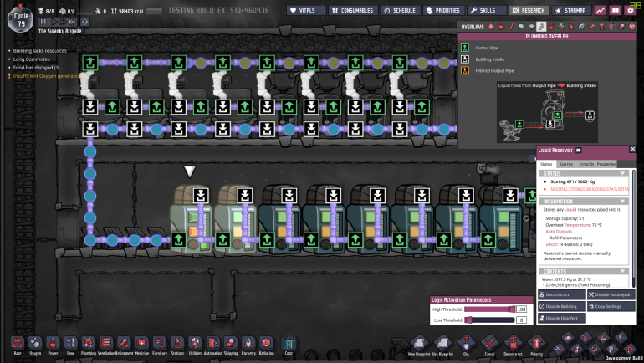This screenshot has width=644, height=363.
Task: Click Copy Settings button
Action: pyautogui.click(x=611, y=306)
